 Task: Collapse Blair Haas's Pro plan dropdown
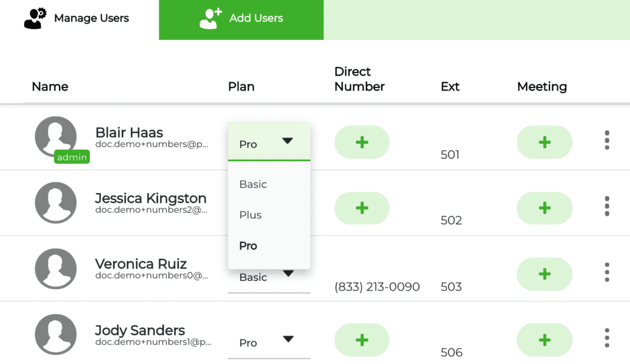(269, 142)
